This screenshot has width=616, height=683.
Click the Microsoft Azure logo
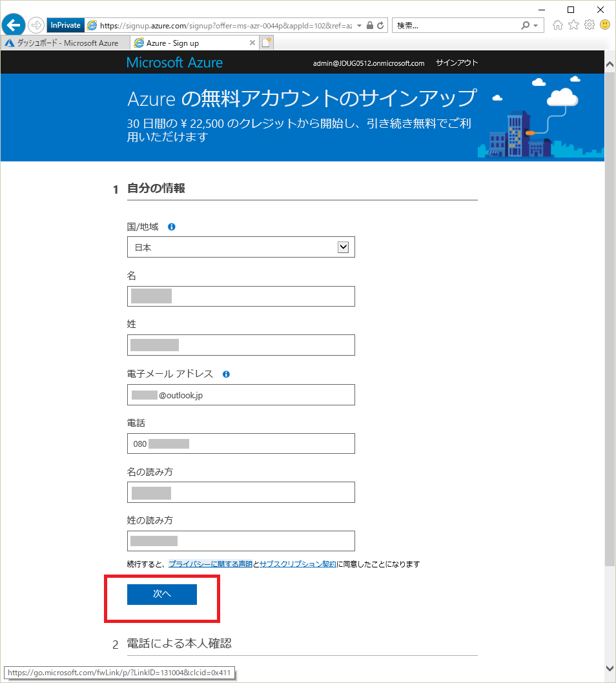click(175, 62)
